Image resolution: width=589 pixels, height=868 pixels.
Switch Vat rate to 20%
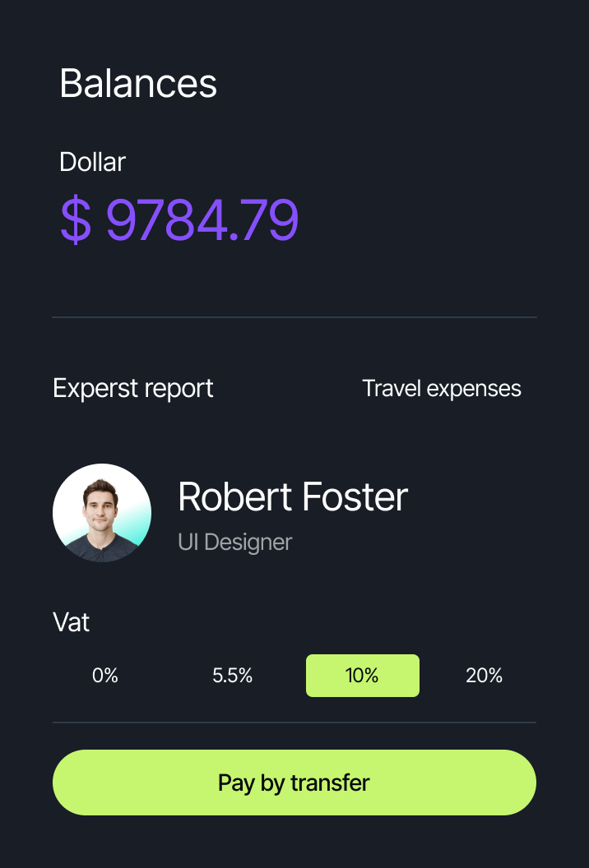484,676
